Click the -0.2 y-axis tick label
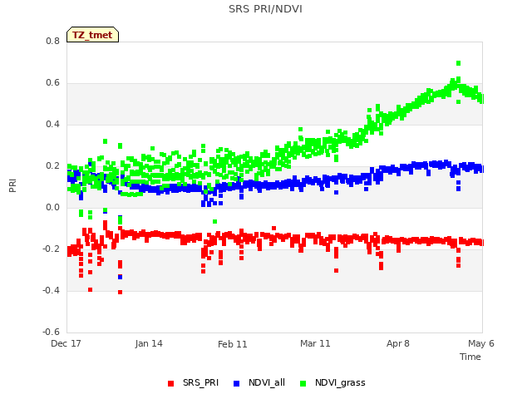 [x=51, y=249]
